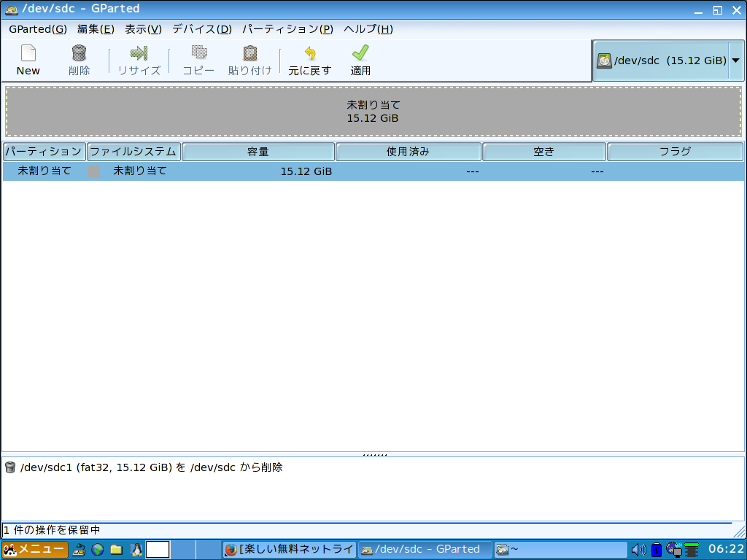Open the デバイス(D) menu
This screenshot has height=560, width=747.
[202, 29]
